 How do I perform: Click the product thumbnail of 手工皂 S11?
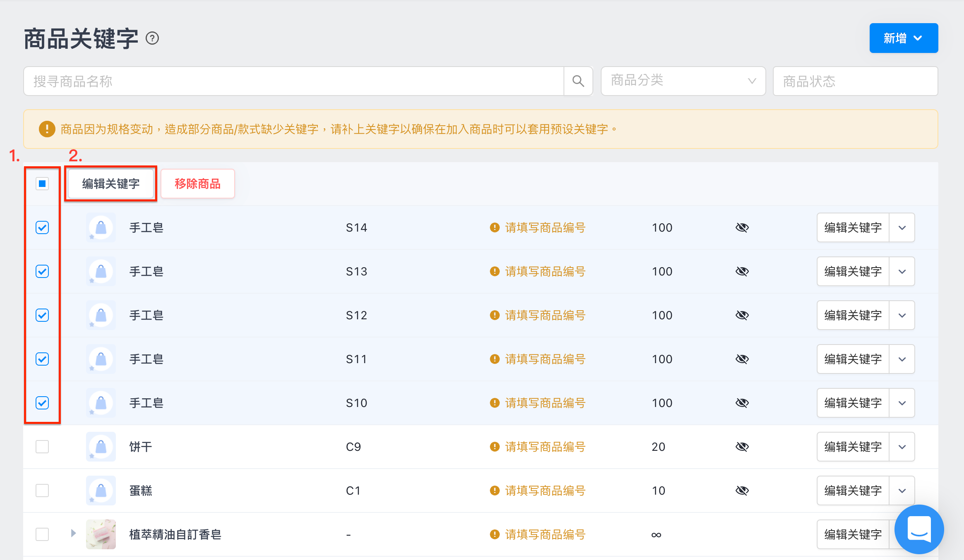(x=101, y=359)
